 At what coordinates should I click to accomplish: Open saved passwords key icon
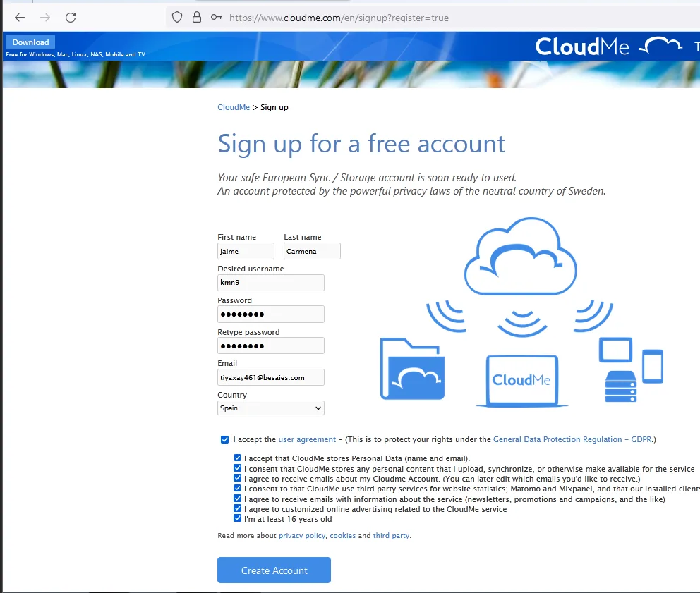click(x=217, y=18)
